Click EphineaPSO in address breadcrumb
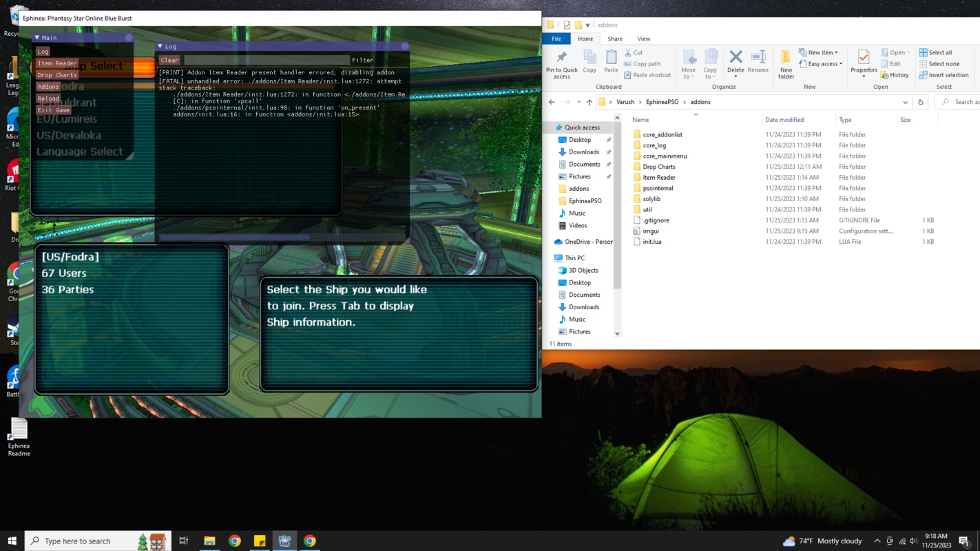This screenshot has width=980, height=551. tap(662, 102)
